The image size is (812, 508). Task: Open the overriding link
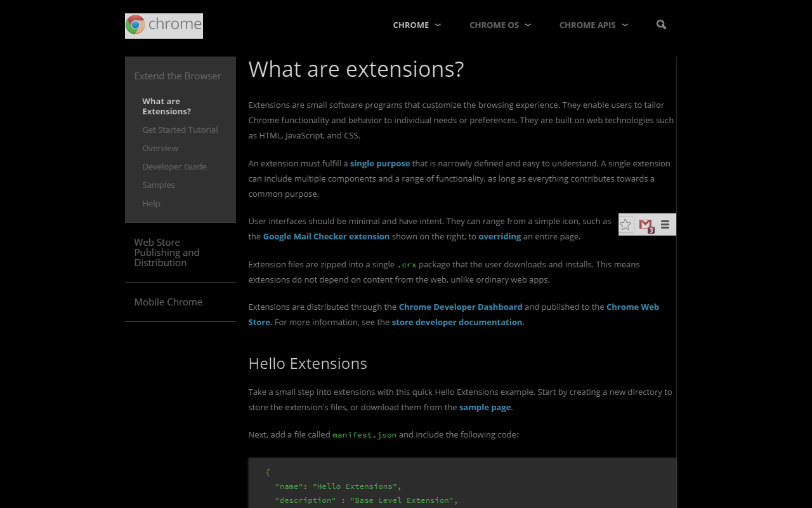499,236
